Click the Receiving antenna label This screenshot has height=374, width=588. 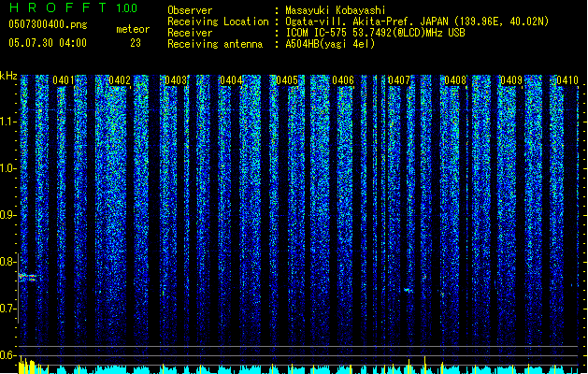point(215,44)
